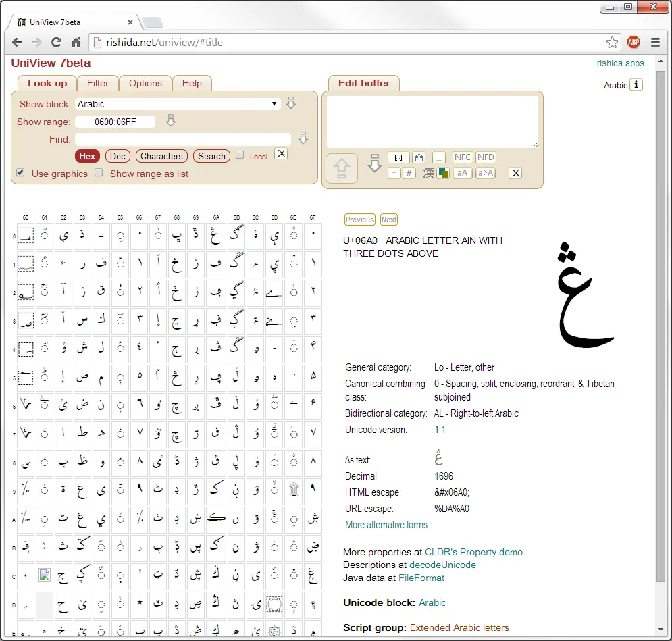Click the Previous button
The height and width of the screenshot is (641, 672).
click(359, 220)
